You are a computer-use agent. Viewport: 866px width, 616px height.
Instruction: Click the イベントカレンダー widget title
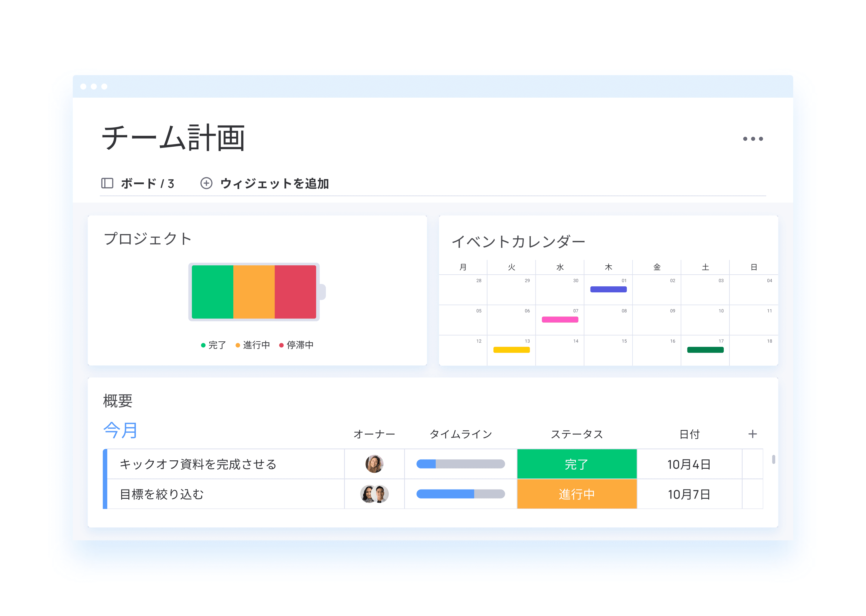518,241
